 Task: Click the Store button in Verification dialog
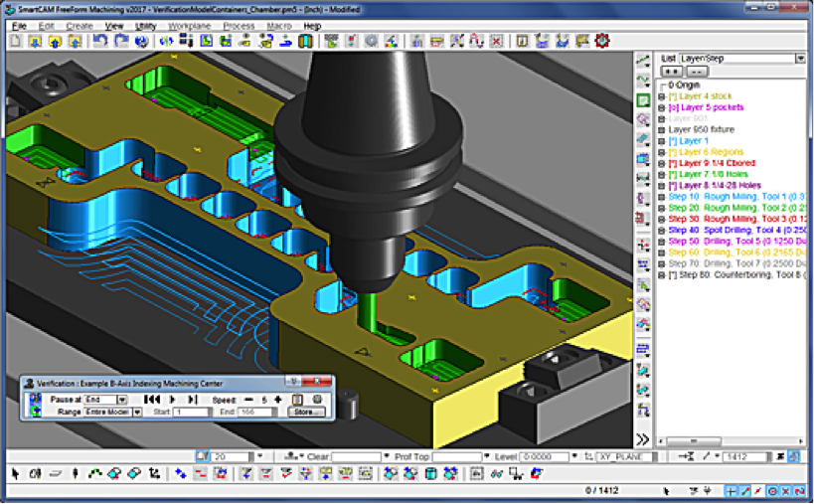[x=305, y=412]
